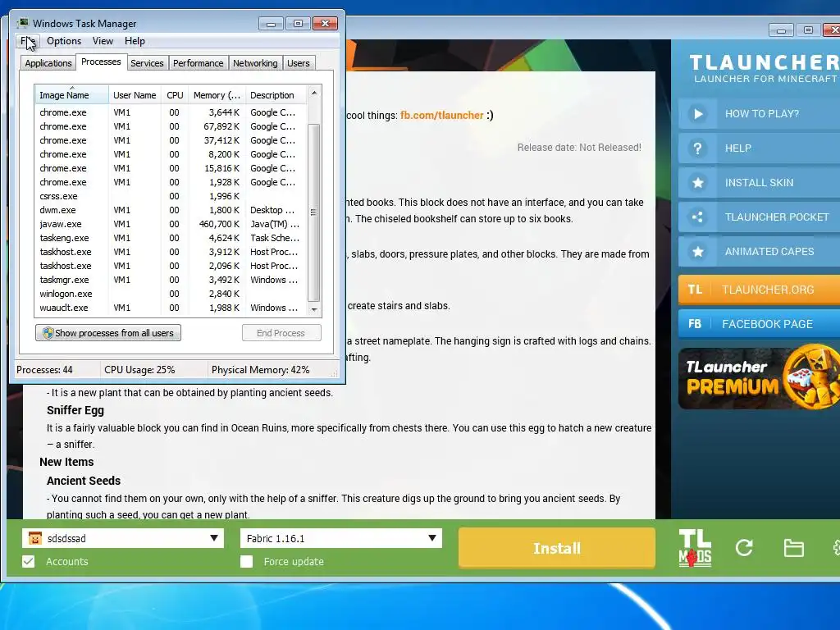Click the TLauncher Premium banner

point(759,378)
